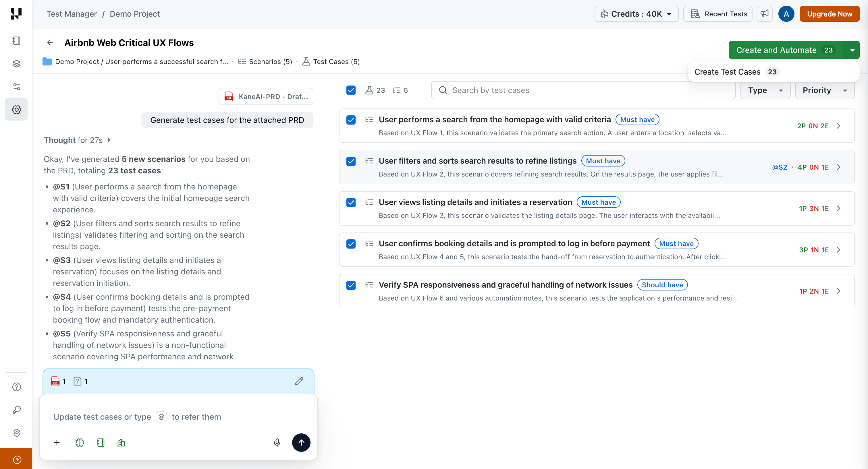Click the layers icon in the sidebar
This screenshot has width=868, height=469.
click(16, 64)
